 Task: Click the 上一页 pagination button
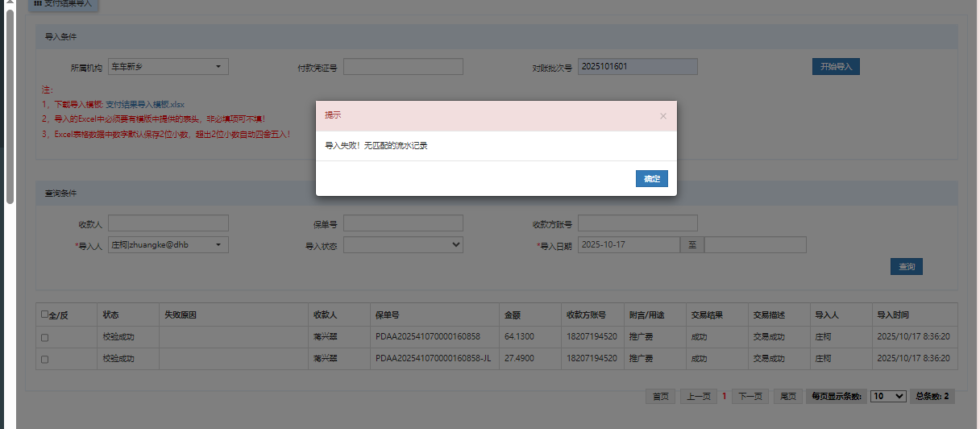point(699,397)
